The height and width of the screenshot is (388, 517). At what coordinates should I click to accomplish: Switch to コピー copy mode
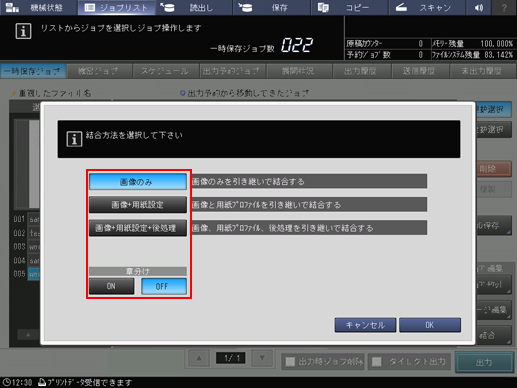pyautogui.click(x=349, y=7)
